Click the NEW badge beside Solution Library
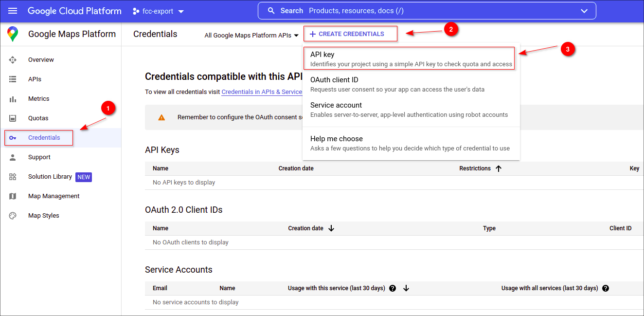Image resolution: width=644 pixels, height=316 pixels. (84, 177)
